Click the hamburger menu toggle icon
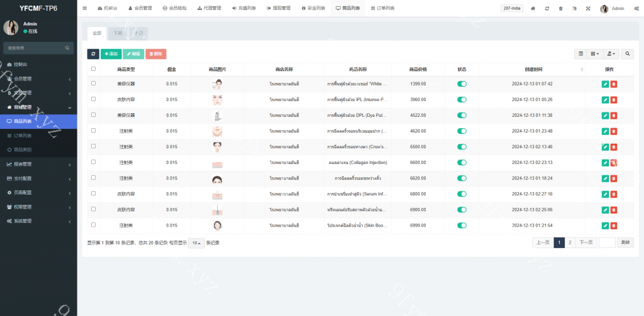Viewport: 644px width, 316px height. coord(85,8)
